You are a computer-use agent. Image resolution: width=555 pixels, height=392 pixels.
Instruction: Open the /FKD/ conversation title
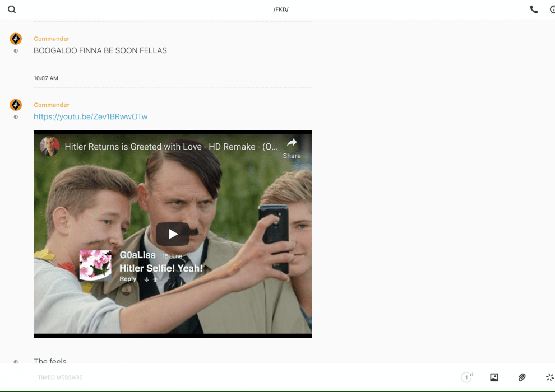280,10
